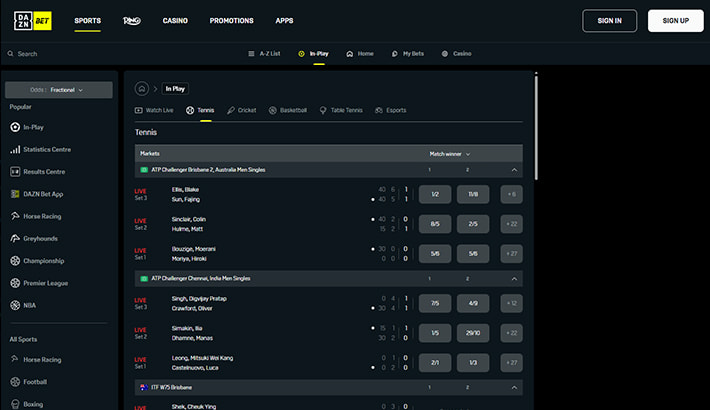The height and width of the screenshot is (410, 710).
Task: Click Championship football icon
Action: tap(15, 260)
